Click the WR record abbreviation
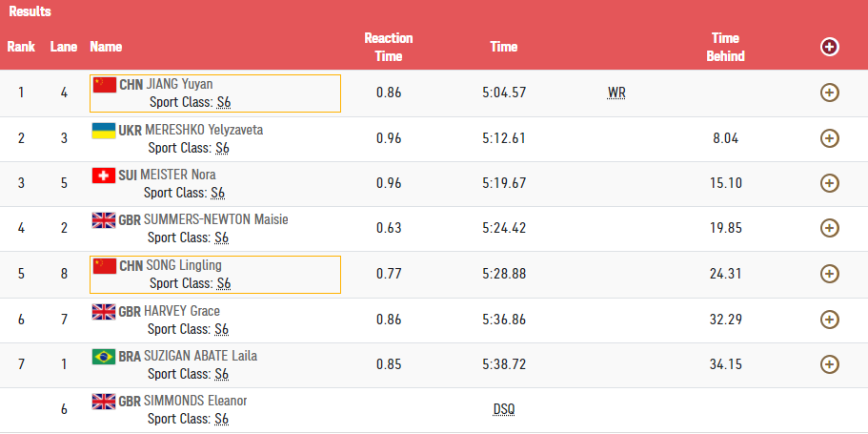 click(x=616, y=93)
